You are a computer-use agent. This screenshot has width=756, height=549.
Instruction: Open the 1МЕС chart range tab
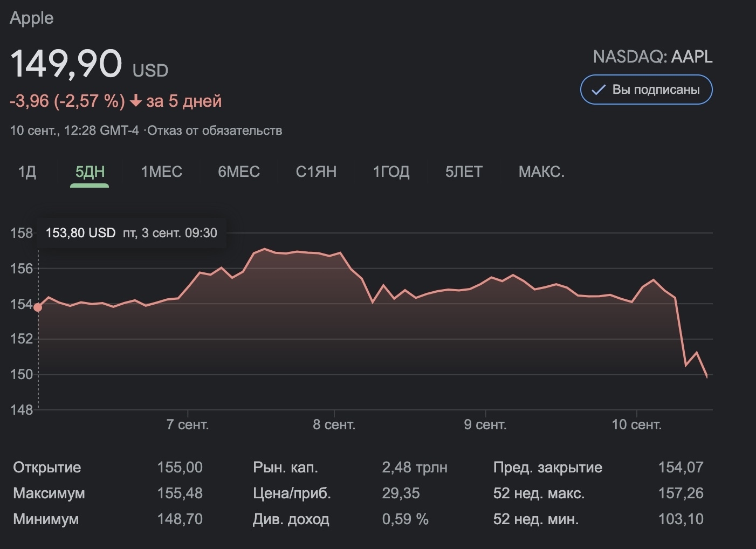tap(161, 172)
